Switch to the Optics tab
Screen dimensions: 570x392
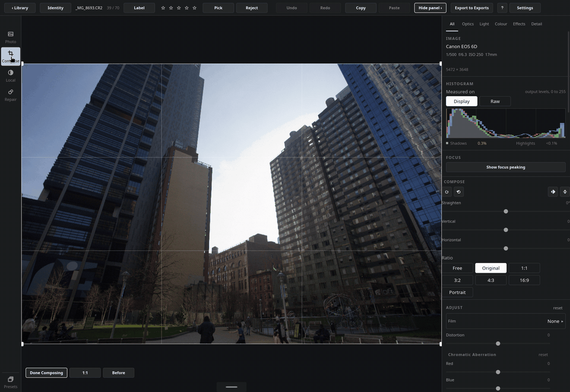point(467,24)
